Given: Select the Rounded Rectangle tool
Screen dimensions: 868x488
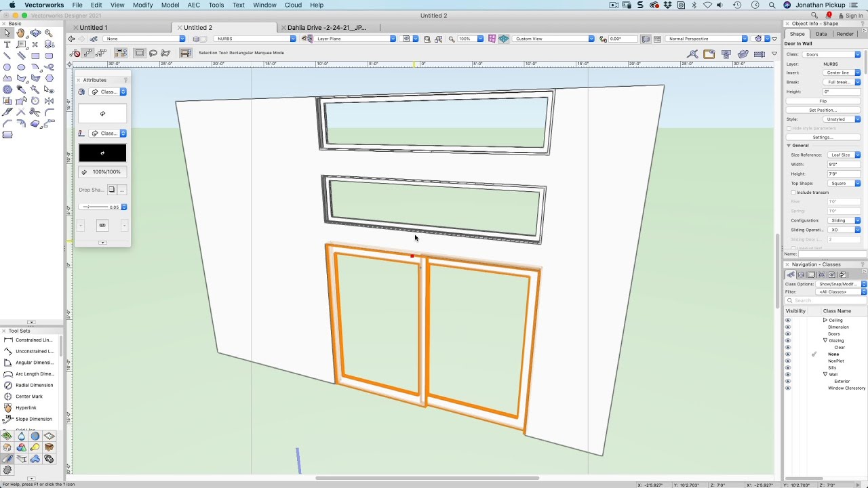Looking at the screenshot, I should pos(49,56).
